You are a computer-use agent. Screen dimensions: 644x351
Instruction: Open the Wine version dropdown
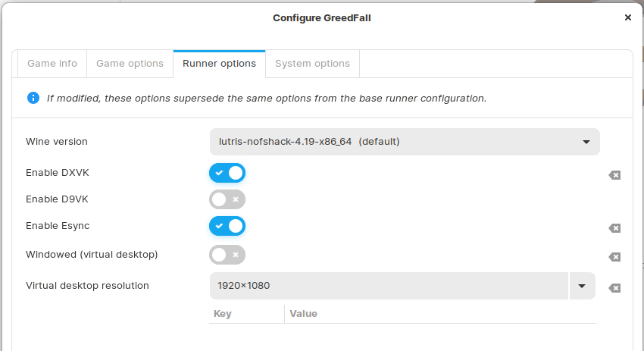(x=405, y=142)
